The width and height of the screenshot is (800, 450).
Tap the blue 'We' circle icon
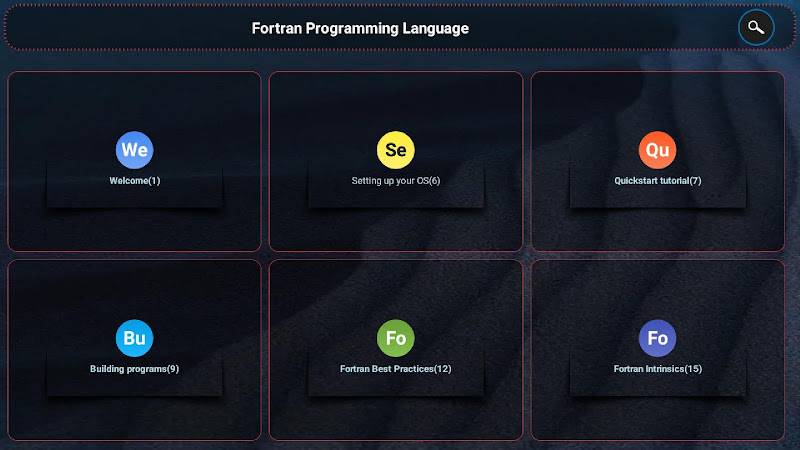pyautogui.click(x=135, y=150)
